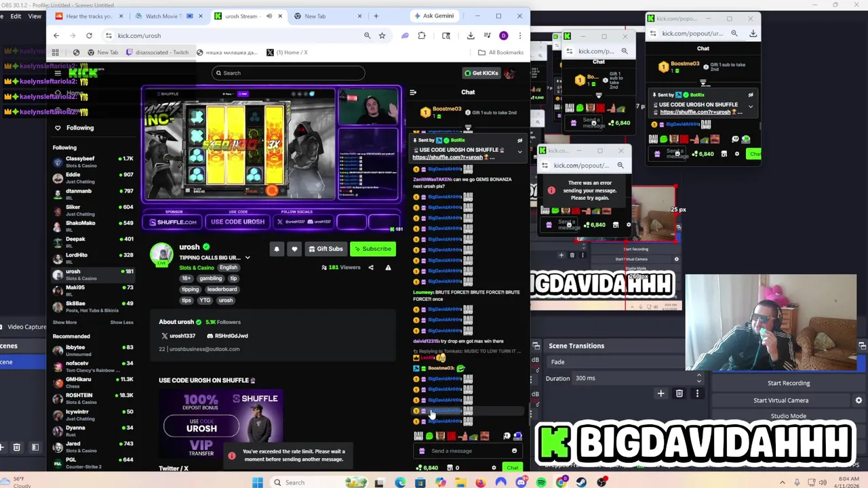
Task: Open virtual camera settings gear in OBS
Action: point(859,400)
